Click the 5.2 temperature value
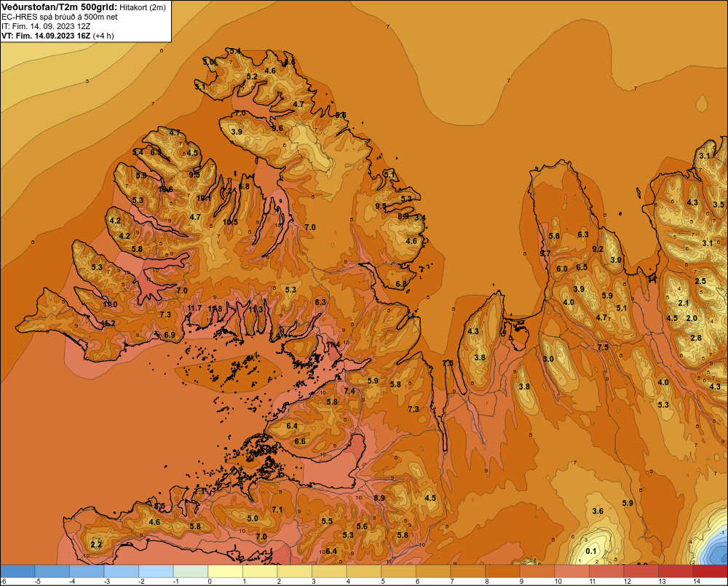This screenshot has height=586, width=728. 252,76
